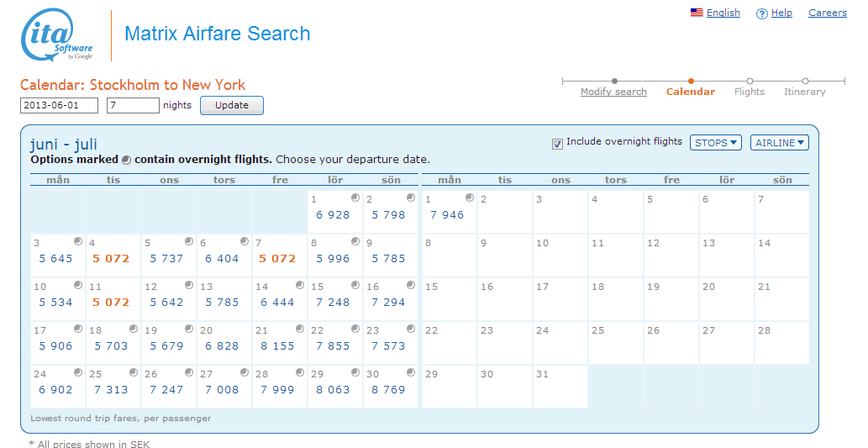Click the English language link
The height and width of the screenshot is (448, 868).
tap(723, 13)
